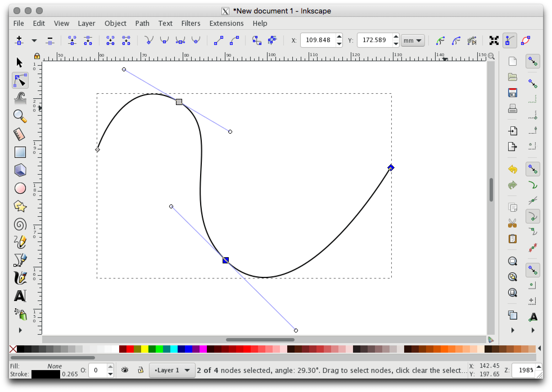Open the Extensions menu
552x392 pixels.
click(226, 23)
